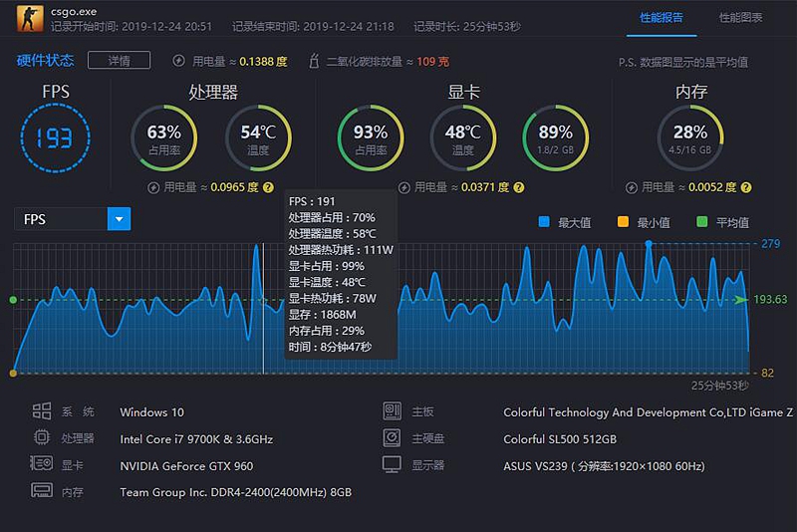
Task: Click the 109 克 emission value
Action: (432, 62)
